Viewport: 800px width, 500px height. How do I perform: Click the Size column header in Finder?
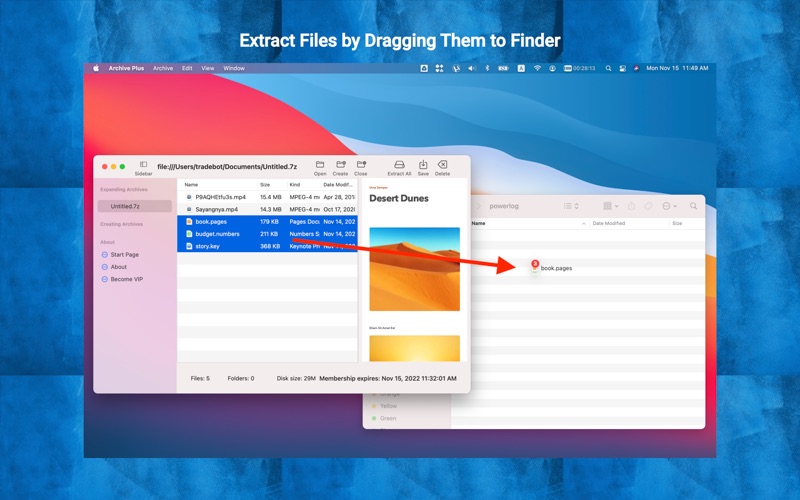tap(677, 223)
